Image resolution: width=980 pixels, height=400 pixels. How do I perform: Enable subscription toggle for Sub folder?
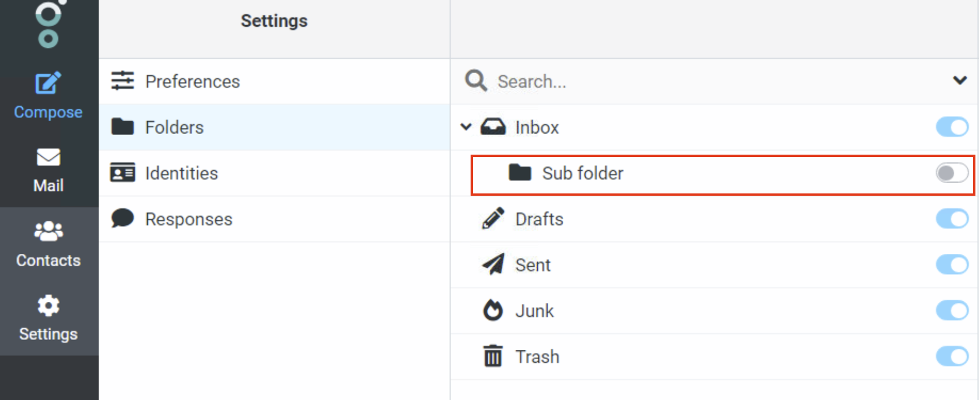coord(952,173)
